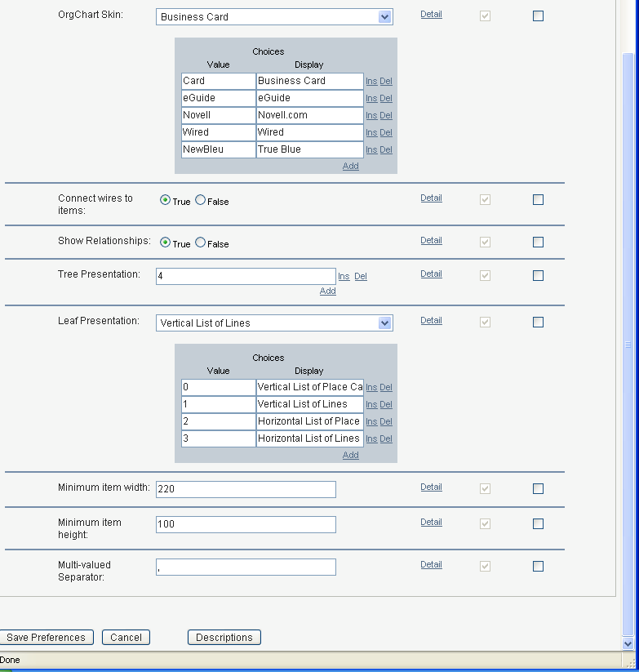Click the Minimum item width field
Screen dimensions: 639x672
click(x=246, y=489)
